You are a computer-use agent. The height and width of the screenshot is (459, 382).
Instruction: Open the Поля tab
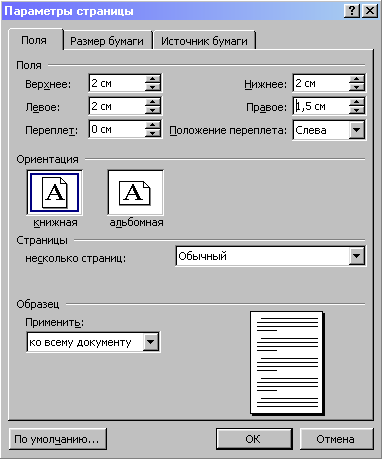(34, 40)
